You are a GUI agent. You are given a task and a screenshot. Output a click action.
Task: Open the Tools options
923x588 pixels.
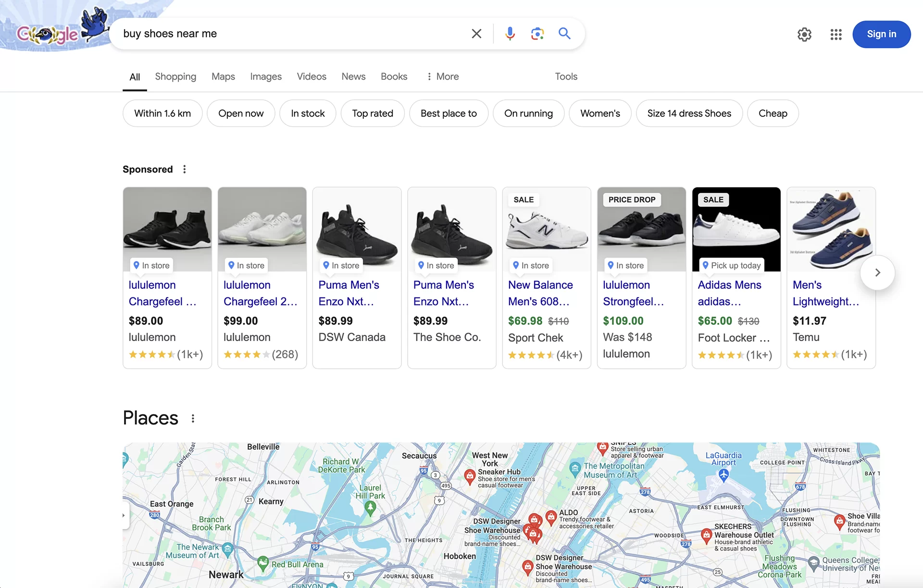(x=566, y=76)
